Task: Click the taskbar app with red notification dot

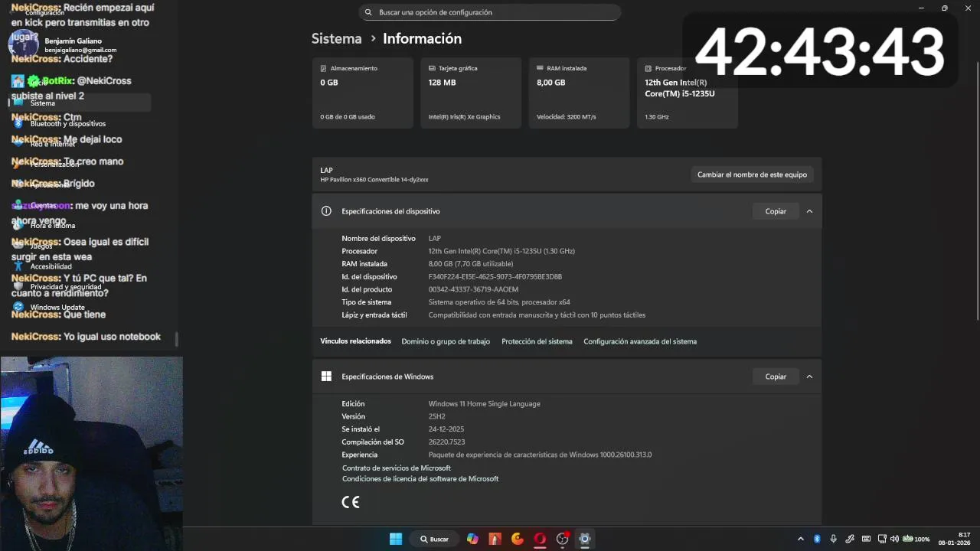Action: [563, 539]
